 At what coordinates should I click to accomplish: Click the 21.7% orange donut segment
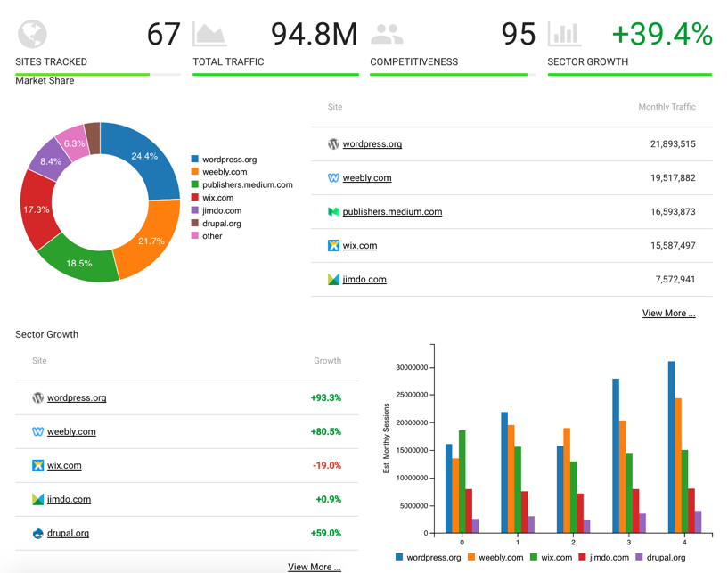[x=151, y=241]
